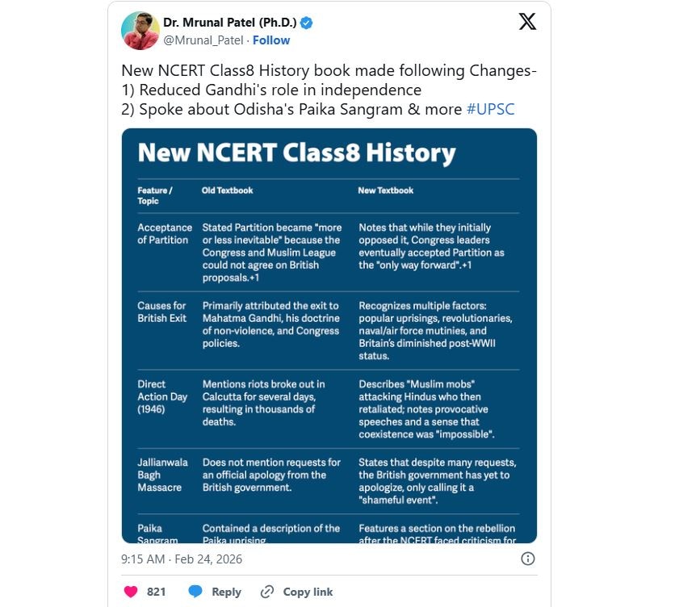Open the 9:15 AM Feb 24, 2026 timestamp

point(182,559)
